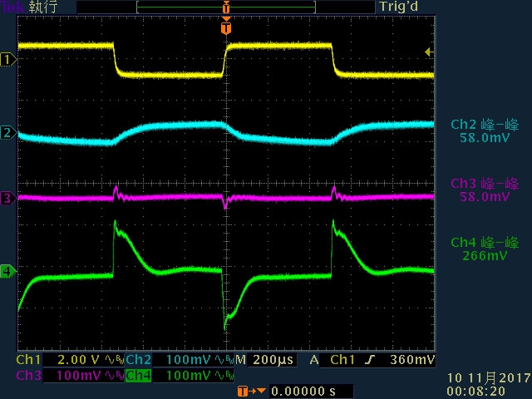532x399 pixels.
Task: Click the Ch3 100mV scale value
Action: point(78,375)
